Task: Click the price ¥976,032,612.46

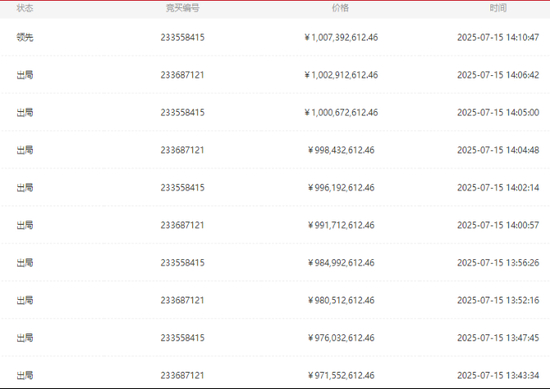Action: (x=341, y=338)
